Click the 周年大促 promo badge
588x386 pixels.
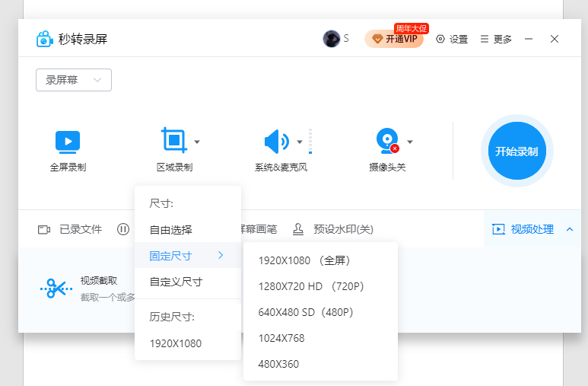[x=411, y=28]
